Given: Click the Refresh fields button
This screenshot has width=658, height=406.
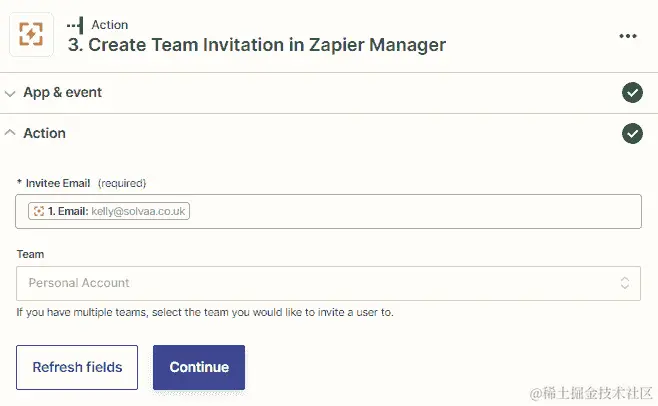Looking at the screenshot, I should pos(77,367).
